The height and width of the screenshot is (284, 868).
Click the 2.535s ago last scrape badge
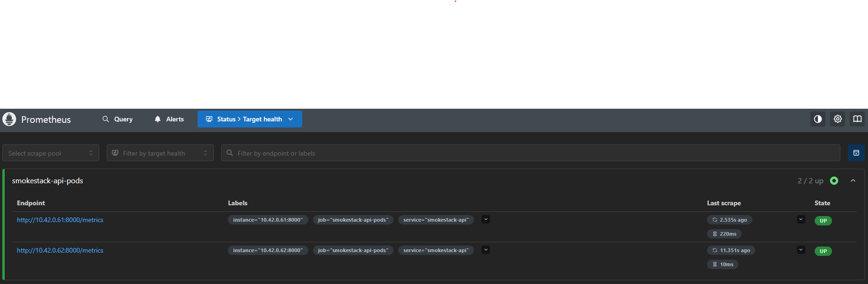pyautogui.click(x=729, y=220)
